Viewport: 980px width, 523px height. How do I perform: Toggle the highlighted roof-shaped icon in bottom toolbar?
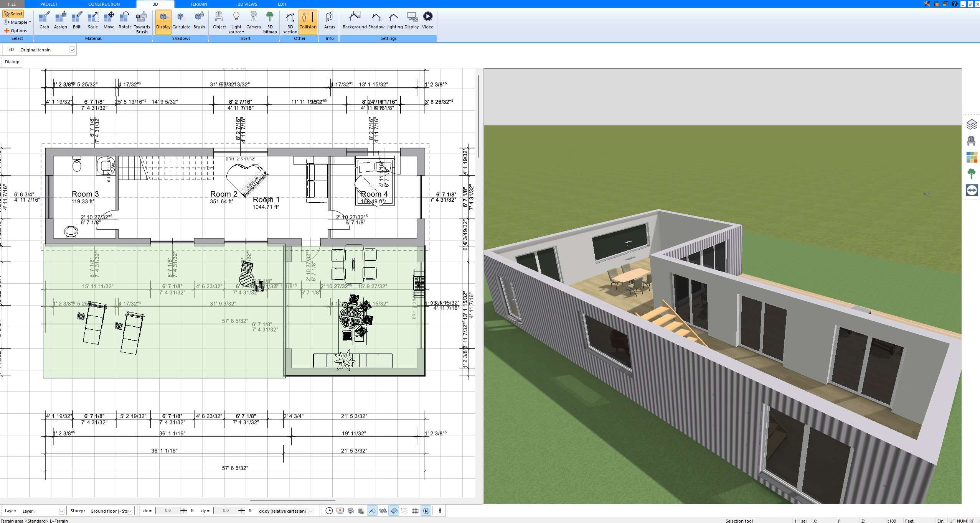click(x=372, y=511)
